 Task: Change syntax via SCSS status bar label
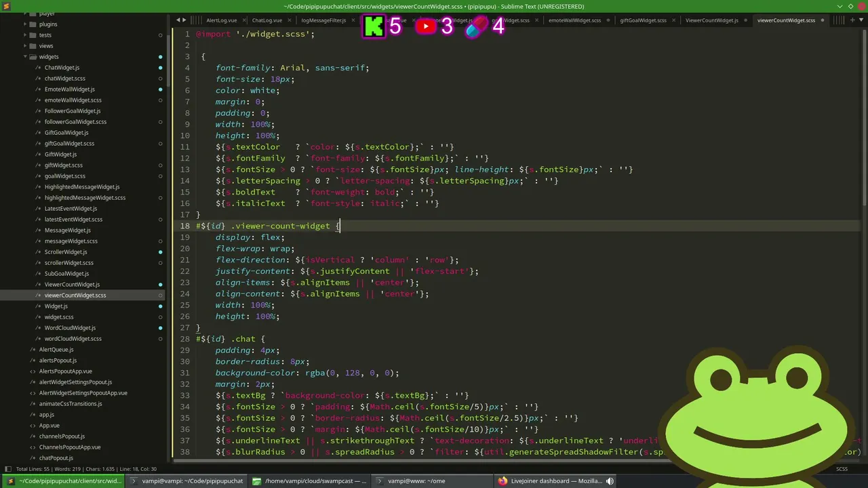point(842,469)
